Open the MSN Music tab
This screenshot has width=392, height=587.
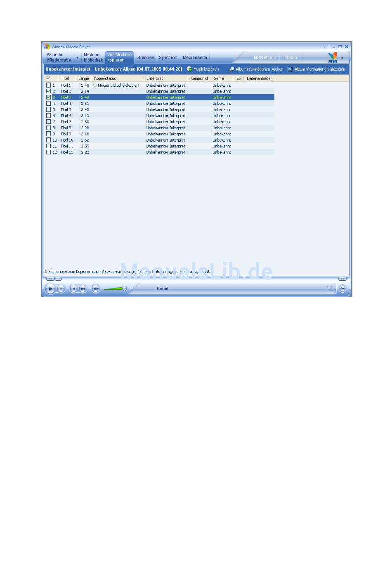(x=264, y=58)
